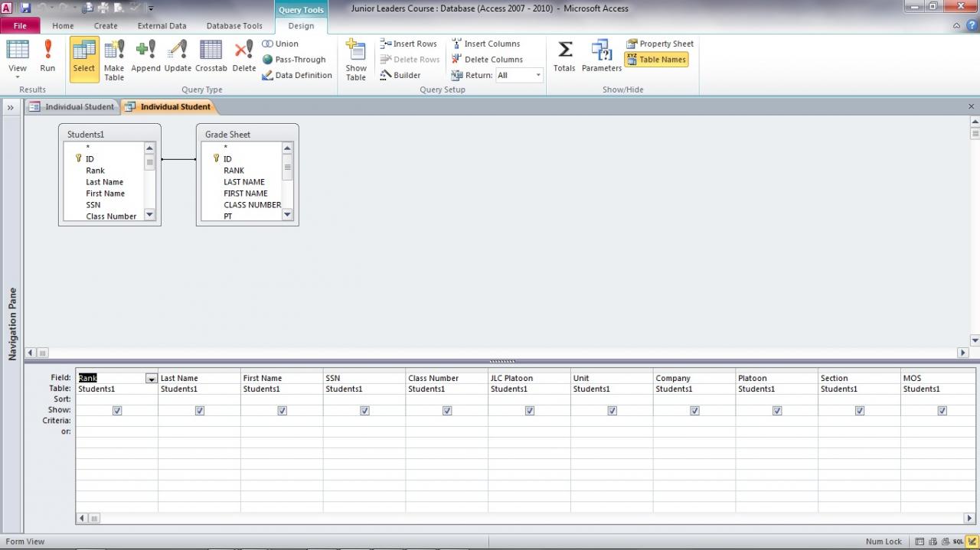Pick the Update query type
The height and width of the screenshot is (550, 980).
[x=178, y=56]
